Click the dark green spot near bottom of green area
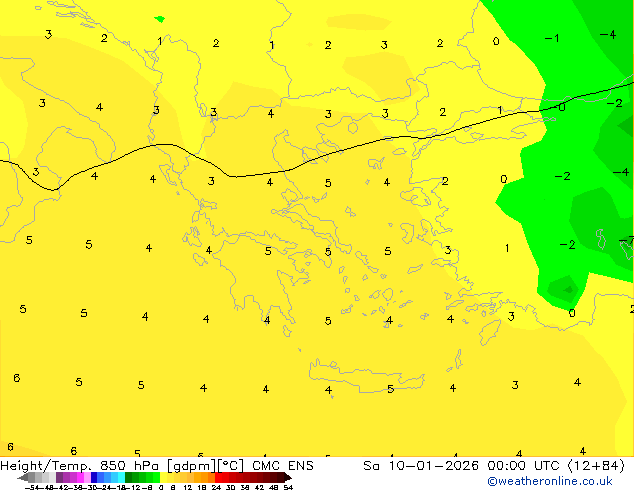634x490 pixels. (x=567, y=290)
